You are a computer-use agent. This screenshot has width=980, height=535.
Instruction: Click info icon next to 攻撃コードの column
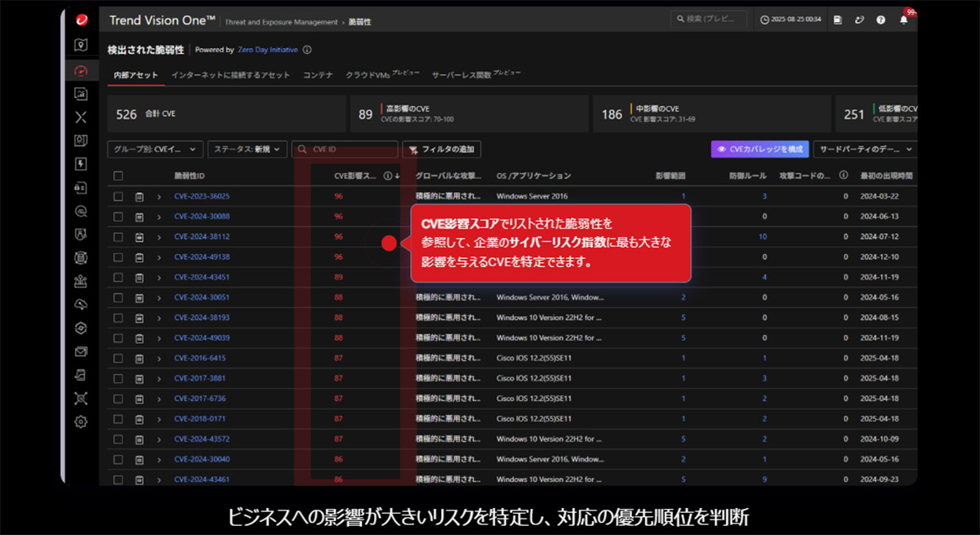843,176
